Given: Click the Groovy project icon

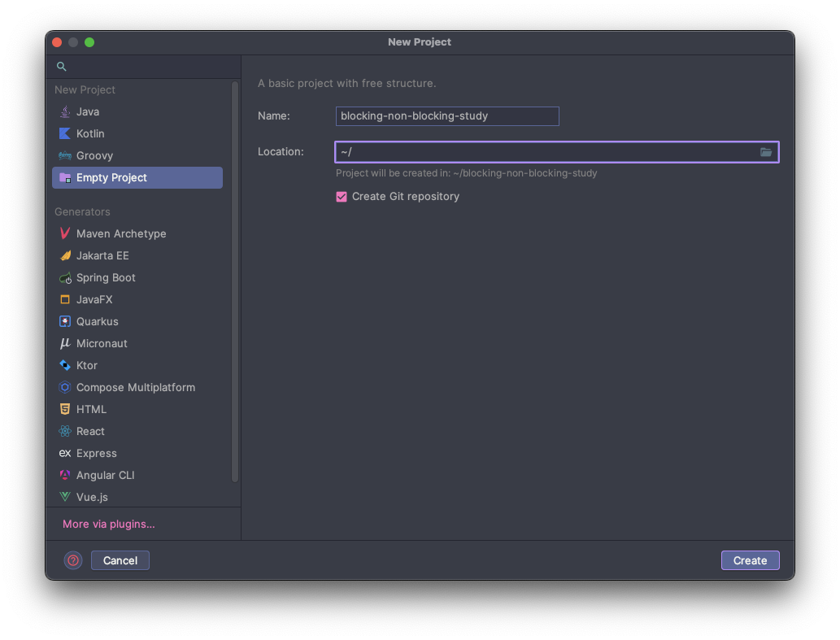Looking at the screenshot, I should click(65, 155).
